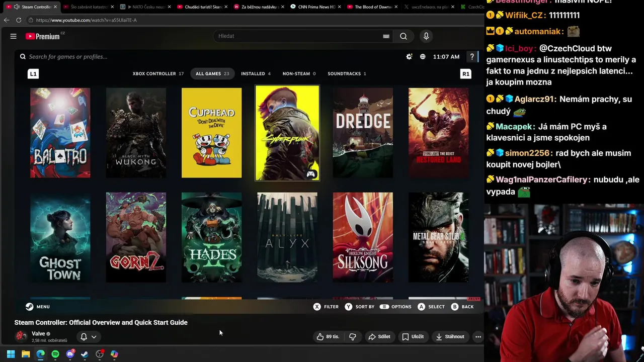
Task: Click the video title text
Action: 101,323
